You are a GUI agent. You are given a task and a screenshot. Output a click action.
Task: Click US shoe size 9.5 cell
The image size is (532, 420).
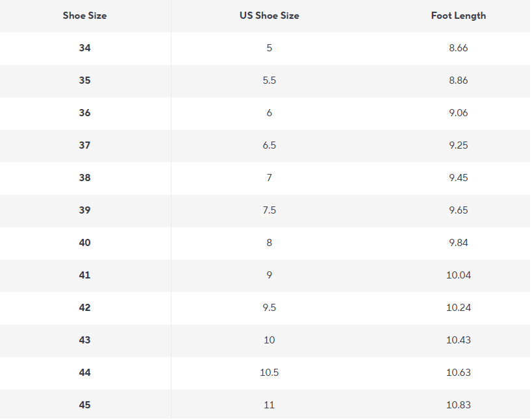(x=270, y=308)
